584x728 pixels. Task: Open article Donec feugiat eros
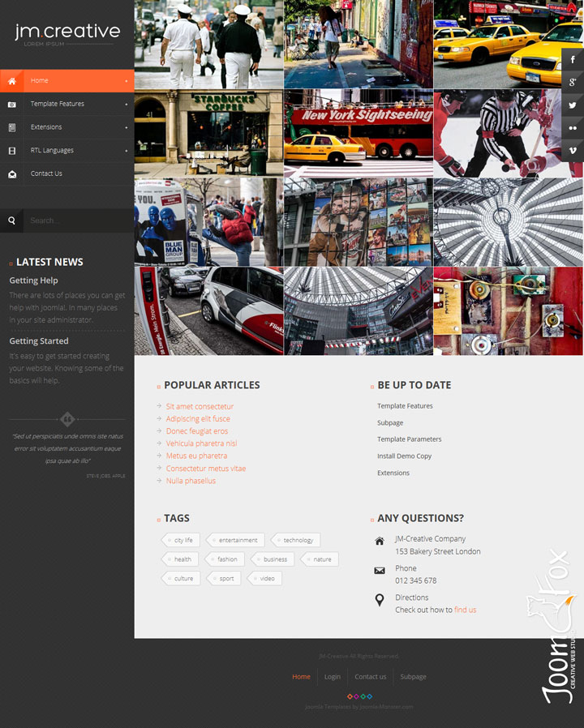[x=197, y=431]
